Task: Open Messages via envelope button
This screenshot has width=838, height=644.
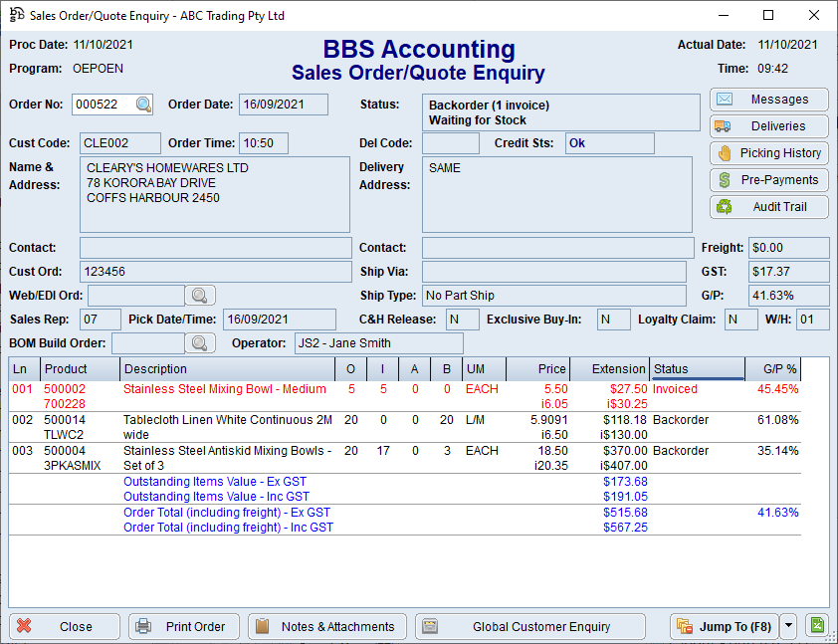Action: point(769,100)
